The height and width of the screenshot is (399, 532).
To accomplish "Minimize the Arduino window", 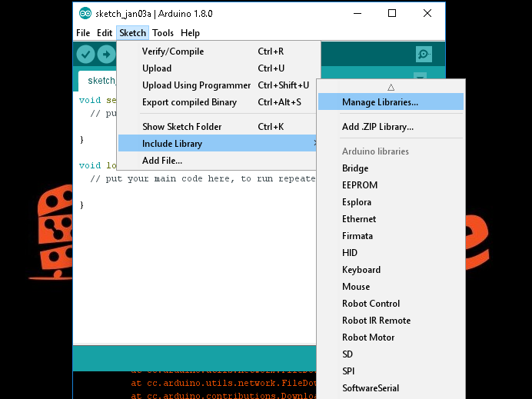I will (357, 13).
